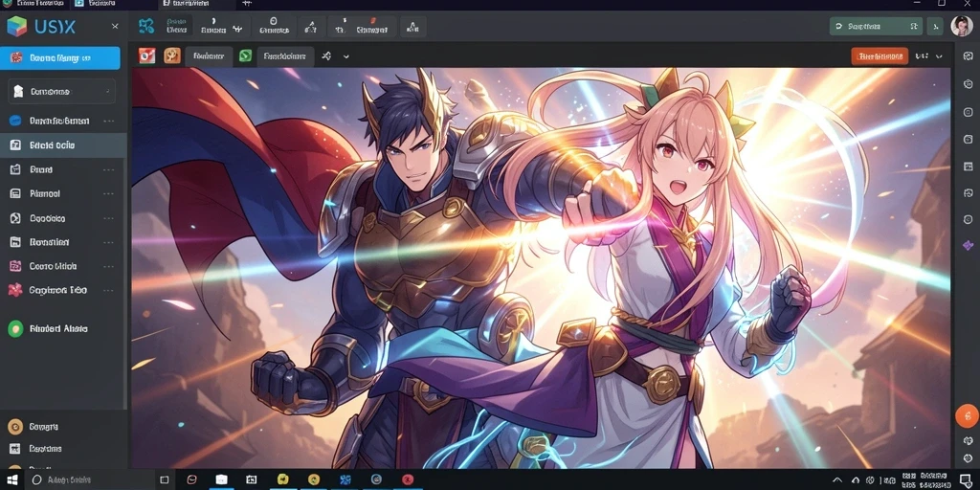Select the highlighted second item in sidebar list

(x=63, y=145)
